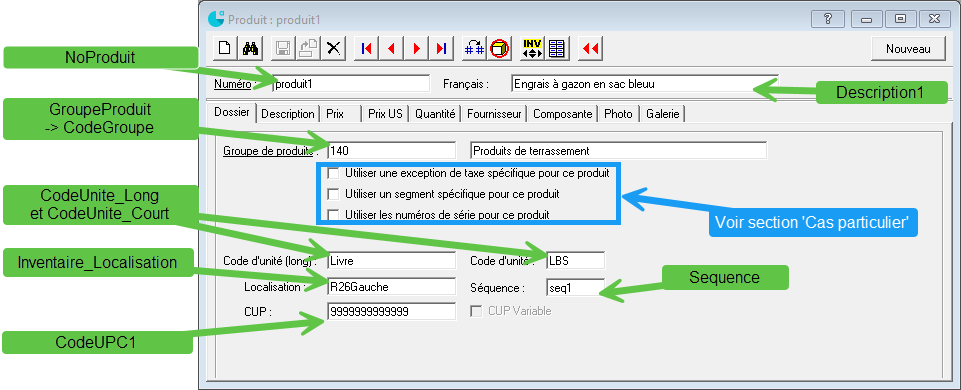Image resolution: width=961 pixels, height=390 pixels.
Task: Open the Fournisseur tab
Action: click(x=494, y=114)
